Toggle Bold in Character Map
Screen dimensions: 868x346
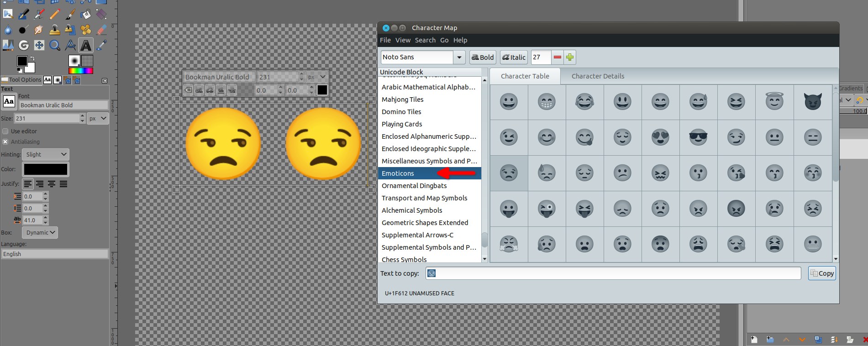click(x=483, y=57)
